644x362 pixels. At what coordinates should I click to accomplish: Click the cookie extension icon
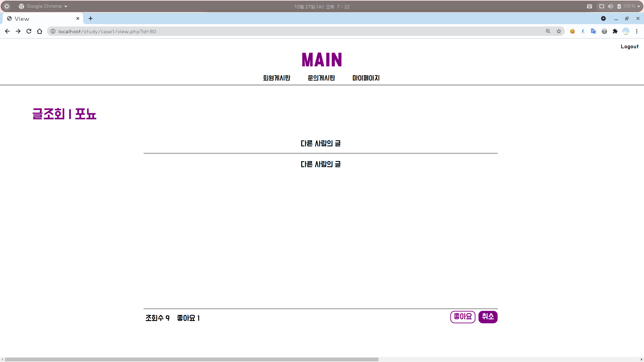[572, 31]
